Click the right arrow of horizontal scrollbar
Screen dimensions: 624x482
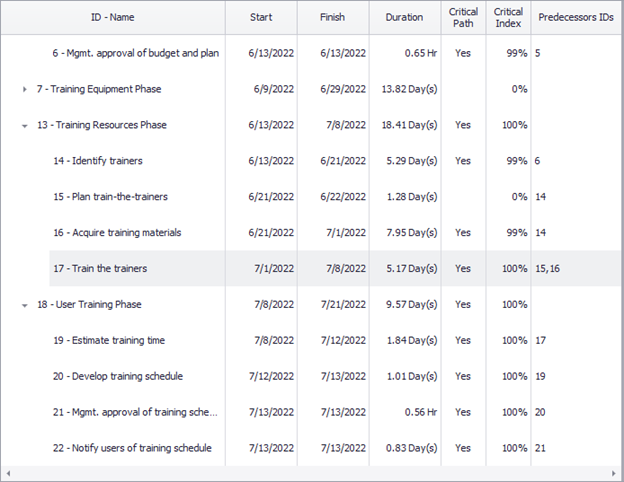tap(616, 474)
